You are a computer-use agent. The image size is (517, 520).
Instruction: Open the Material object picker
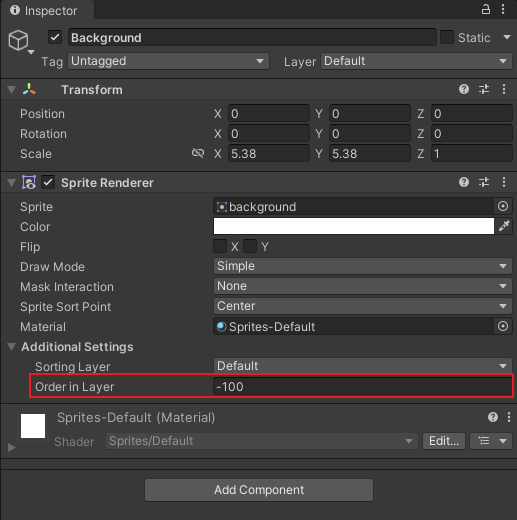click(503, 326)
